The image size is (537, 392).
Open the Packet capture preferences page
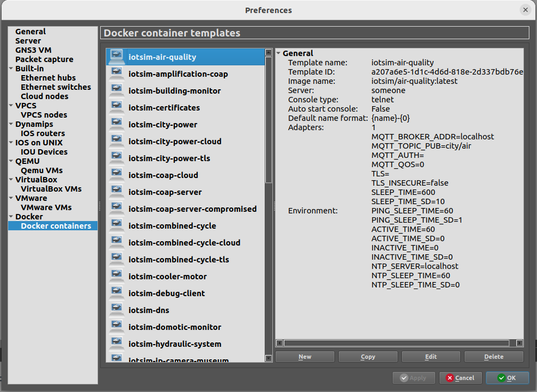[x=44, y=59]
